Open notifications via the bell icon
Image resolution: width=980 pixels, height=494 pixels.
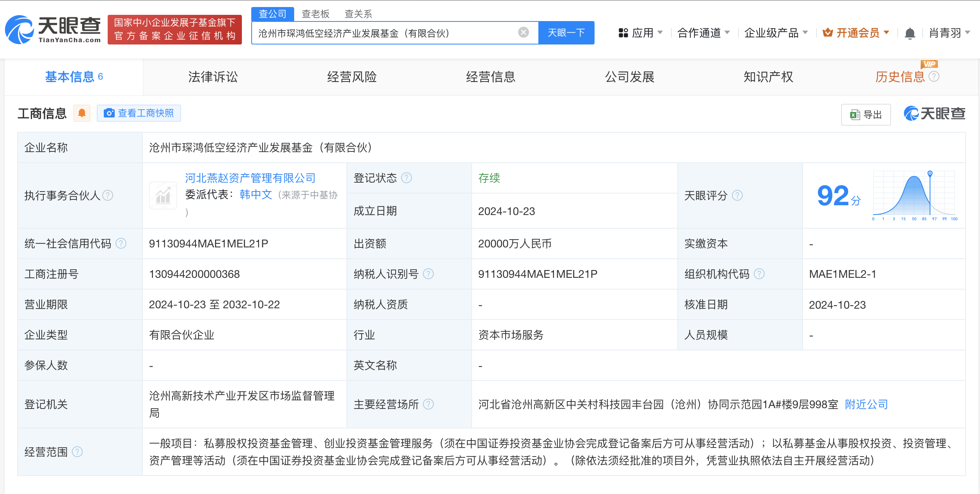(x=910, y=33)
